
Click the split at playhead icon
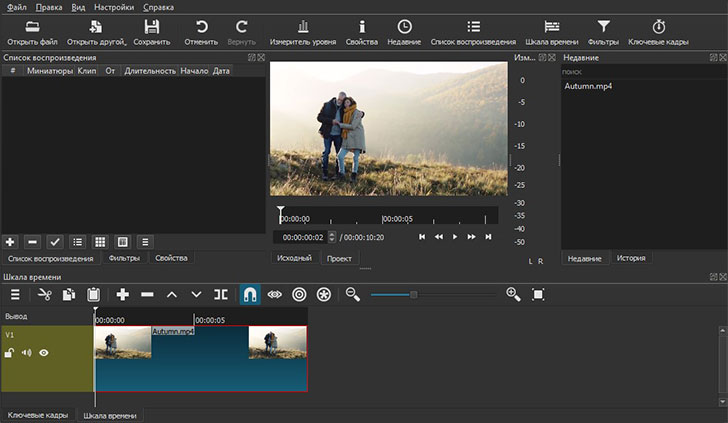(x=221, y=294)
